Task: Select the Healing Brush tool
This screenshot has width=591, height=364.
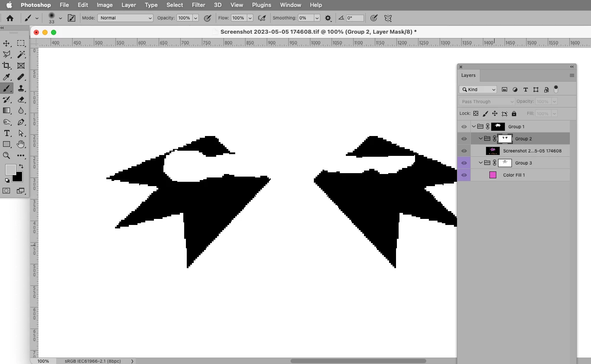Action: [x=21, y=77]
